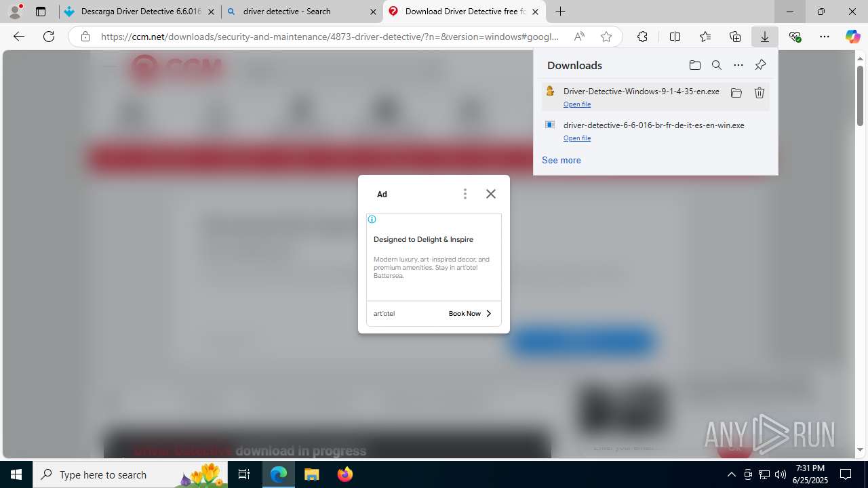This screenshot has height=488, width=868.
Task: Activate Read aloud icon
Action: (579, 37)
